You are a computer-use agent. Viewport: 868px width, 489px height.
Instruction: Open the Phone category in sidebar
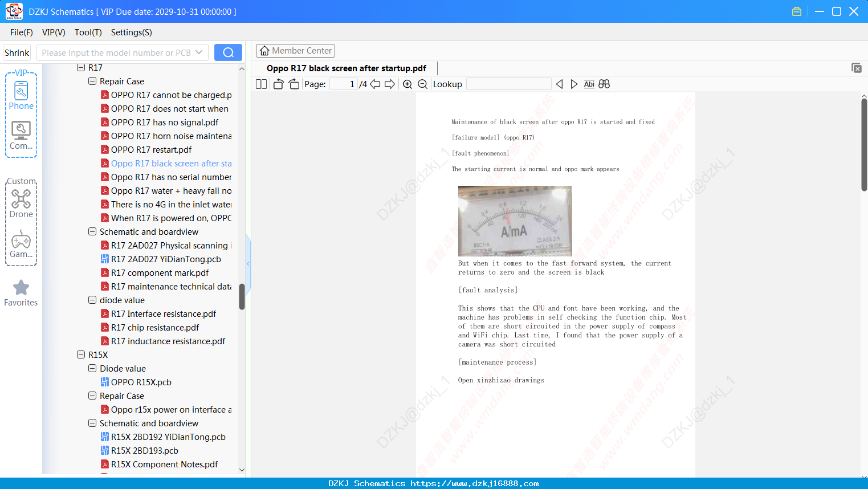coord(21,95)
